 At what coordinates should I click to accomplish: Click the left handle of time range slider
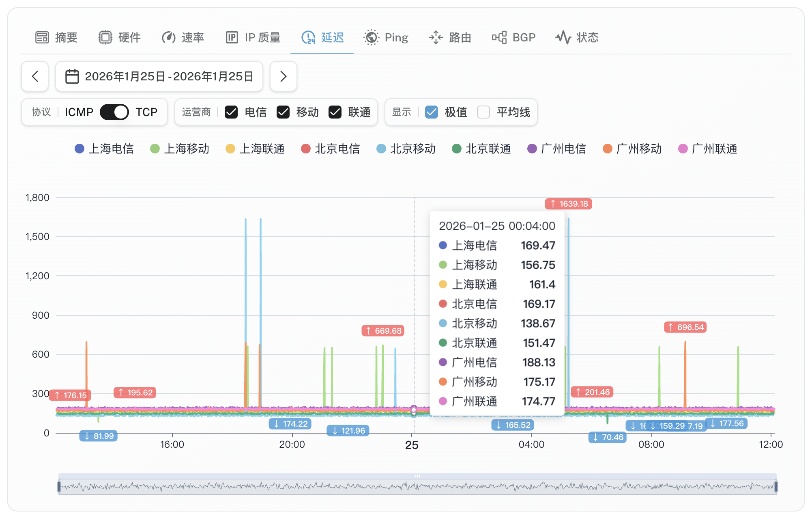pyautogui.click(x=59, y=486)
